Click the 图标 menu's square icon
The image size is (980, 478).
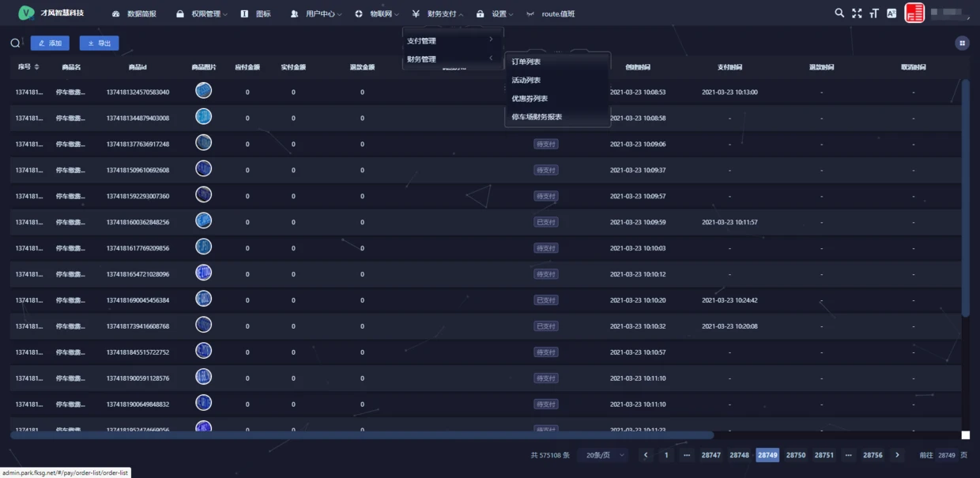(244, 14)
